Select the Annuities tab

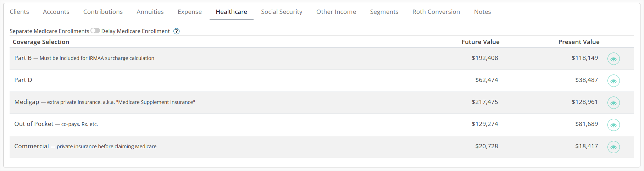coord(150,12)
